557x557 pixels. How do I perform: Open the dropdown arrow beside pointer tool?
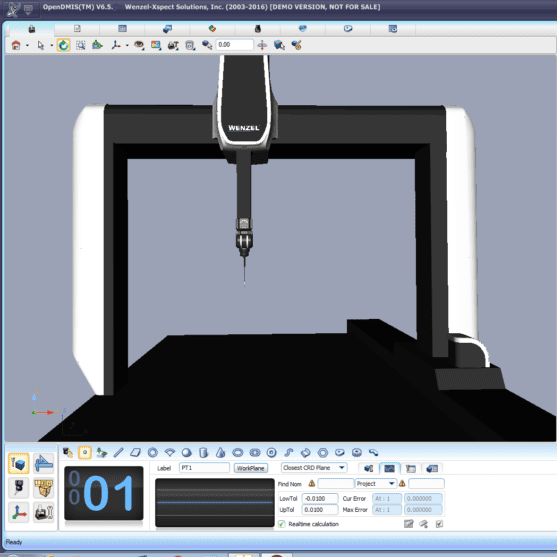click(x=52, y=45)
